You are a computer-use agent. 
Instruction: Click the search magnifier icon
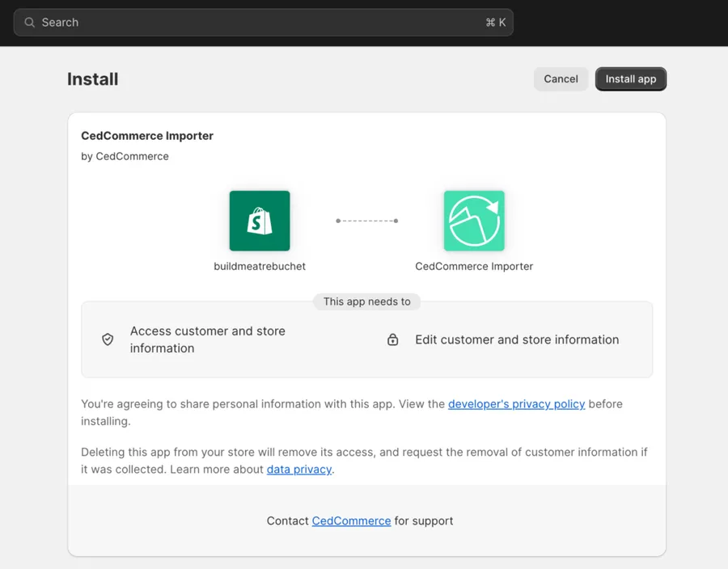click(x=29, y=22)
